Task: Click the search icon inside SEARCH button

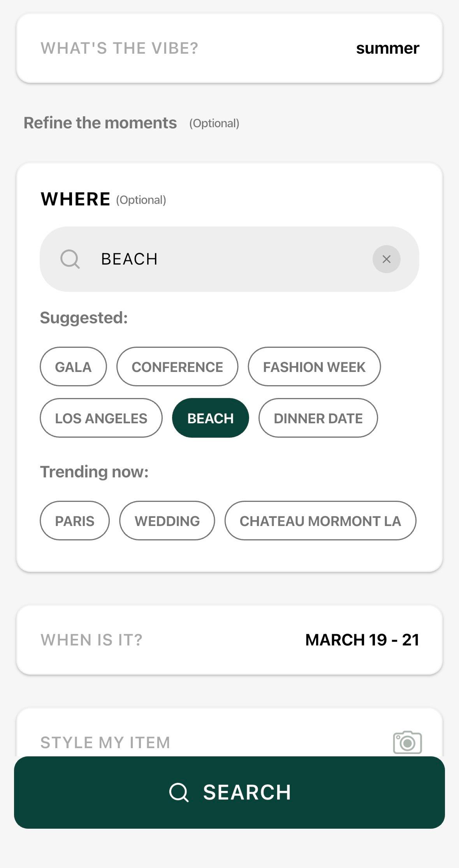Action: (179, 792)
